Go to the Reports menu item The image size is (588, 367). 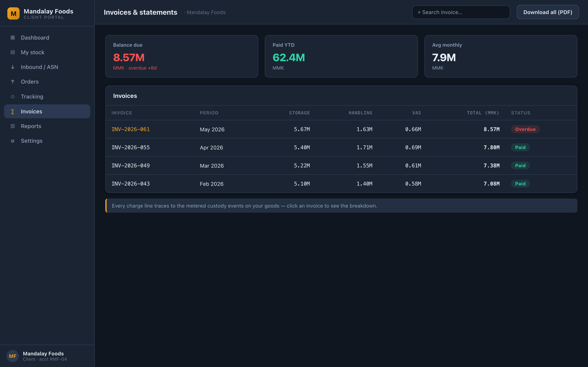click(47, 126)
